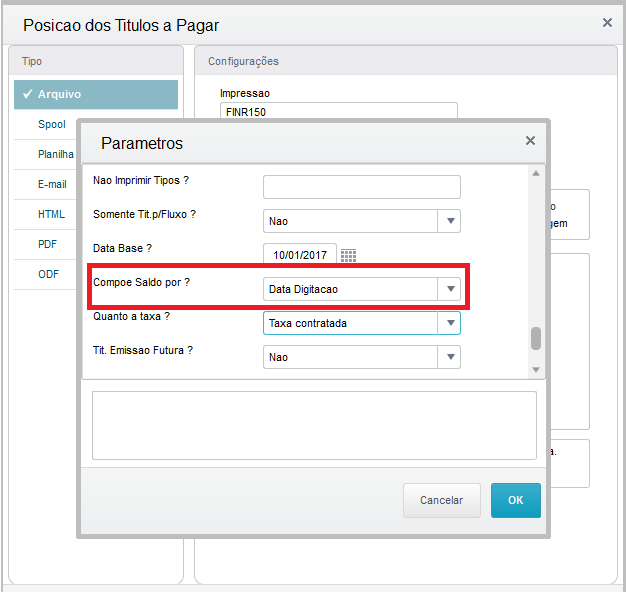Click the scrollbar down arrow in Parametros

click(536, 370)
